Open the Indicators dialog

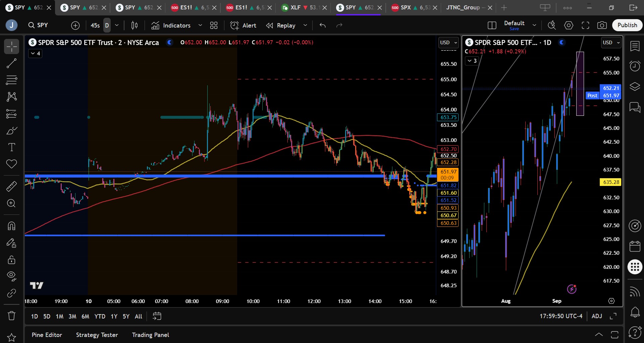pyautogui.click(x=171, y=25)
